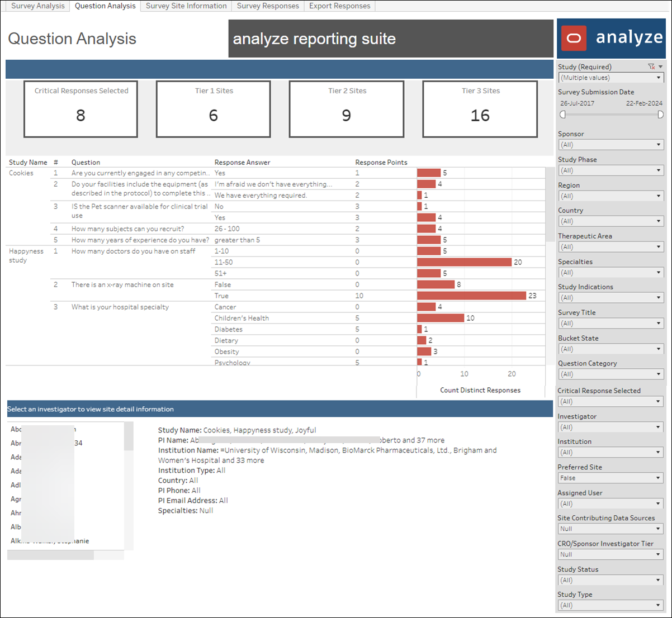Open the Study filter card options arrow
Viewport: 672px width, 618px height.
tap(660, 66)
